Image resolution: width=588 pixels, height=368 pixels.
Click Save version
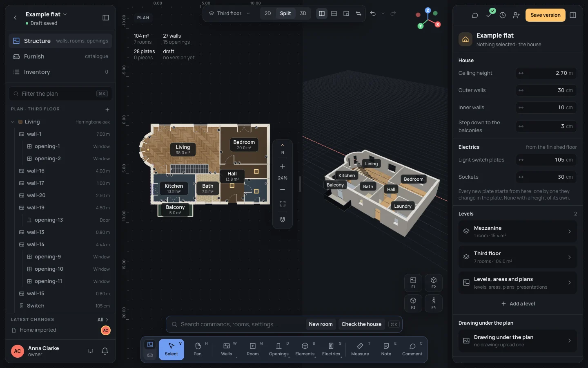click(546, 15)
